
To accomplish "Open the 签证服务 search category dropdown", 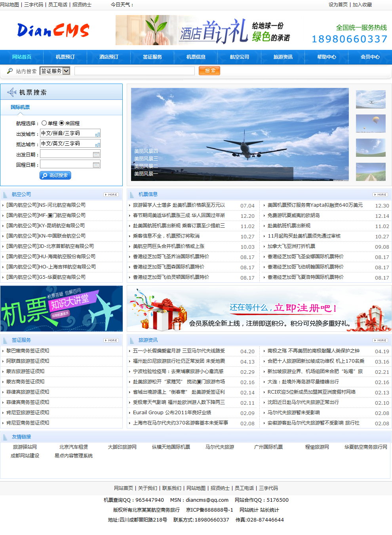I will coord(55,71).
